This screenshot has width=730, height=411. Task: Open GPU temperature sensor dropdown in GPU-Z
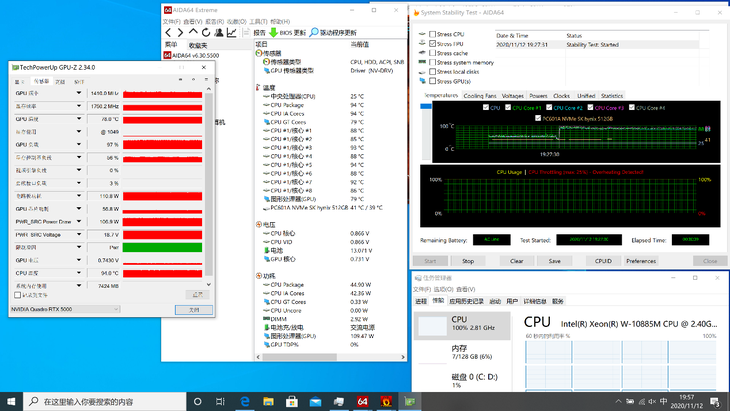[x=79, y=118]
